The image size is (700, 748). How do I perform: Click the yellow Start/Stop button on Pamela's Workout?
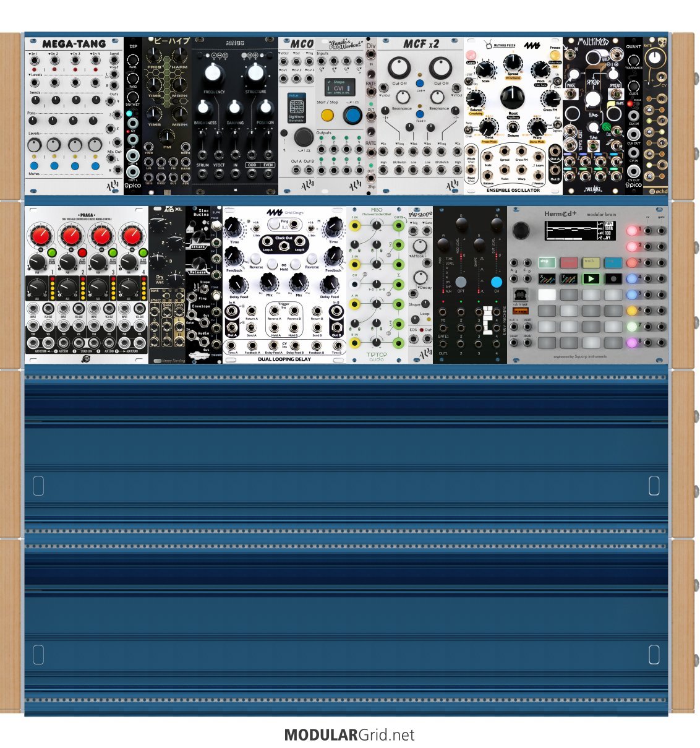(x=327, y=115)
